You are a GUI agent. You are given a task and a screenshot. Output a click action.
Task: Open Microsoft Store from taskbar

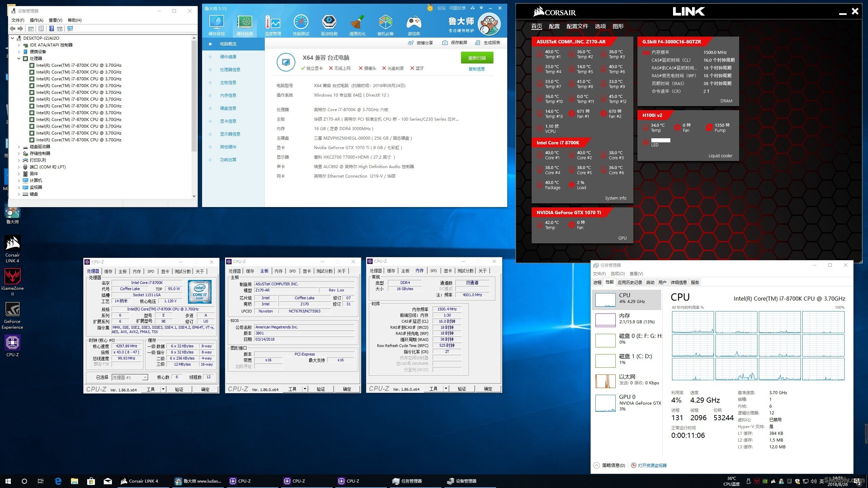pyautogui.click(x=91, y=481)
